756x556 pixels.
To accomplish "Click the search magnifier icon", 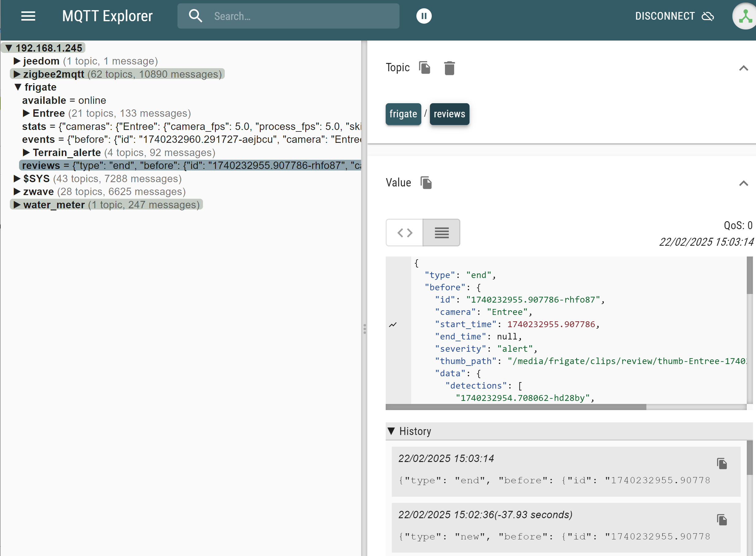I will (196, 16).
